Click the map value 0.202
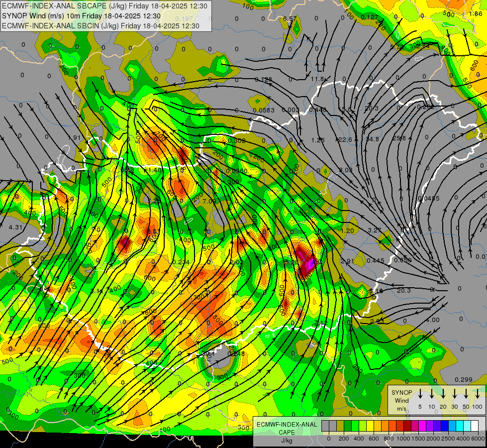The image size is (487, 448). (425, 107)
